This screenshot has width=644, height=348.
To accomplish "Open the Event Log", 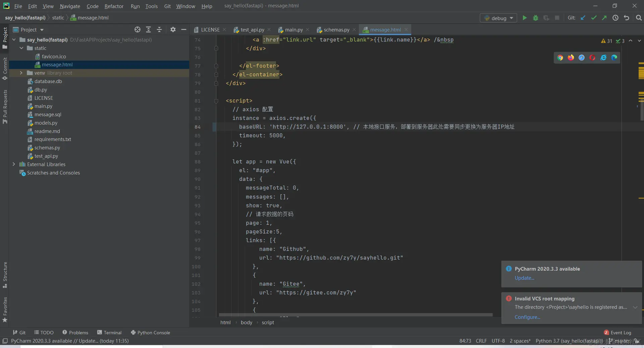I will point(618,333).
